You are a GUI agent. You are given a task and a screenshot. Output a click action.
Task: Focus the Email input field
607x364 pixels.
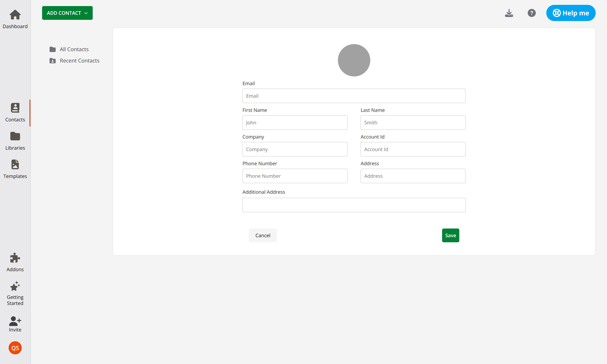point(354,96)
